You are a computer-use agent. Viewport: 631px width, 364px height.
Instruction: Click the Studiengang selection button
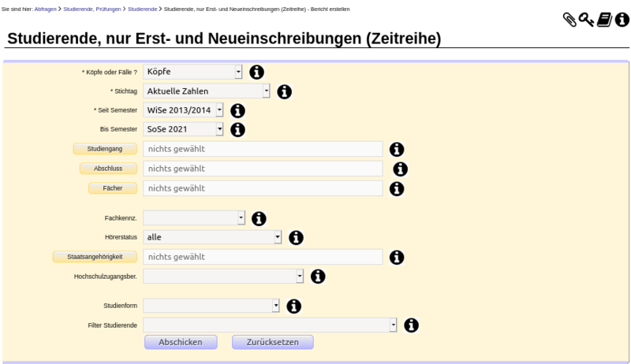(105, 149)
